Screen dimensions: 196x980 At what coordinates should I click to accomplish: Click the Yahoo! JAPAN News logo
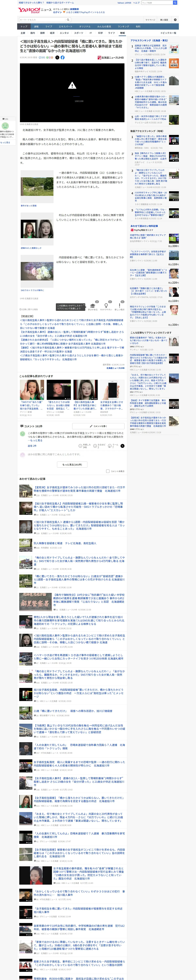[x=35, y=10]
